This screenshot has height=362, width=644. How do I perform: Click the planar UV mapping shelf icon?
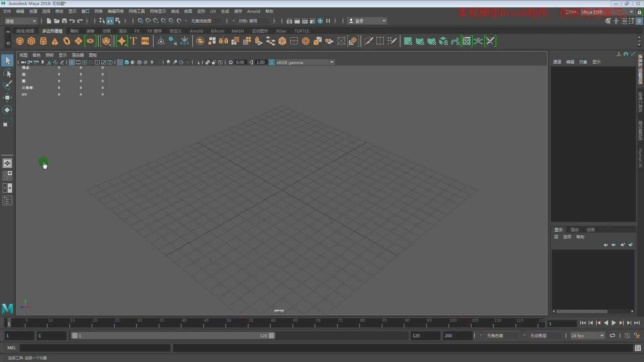408,41
